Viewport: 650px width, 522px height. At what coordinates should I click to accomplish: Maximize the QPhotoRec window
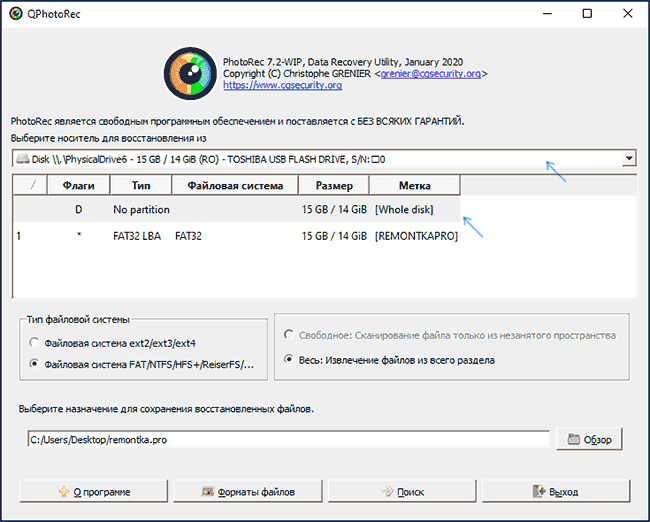click(587, 14)
